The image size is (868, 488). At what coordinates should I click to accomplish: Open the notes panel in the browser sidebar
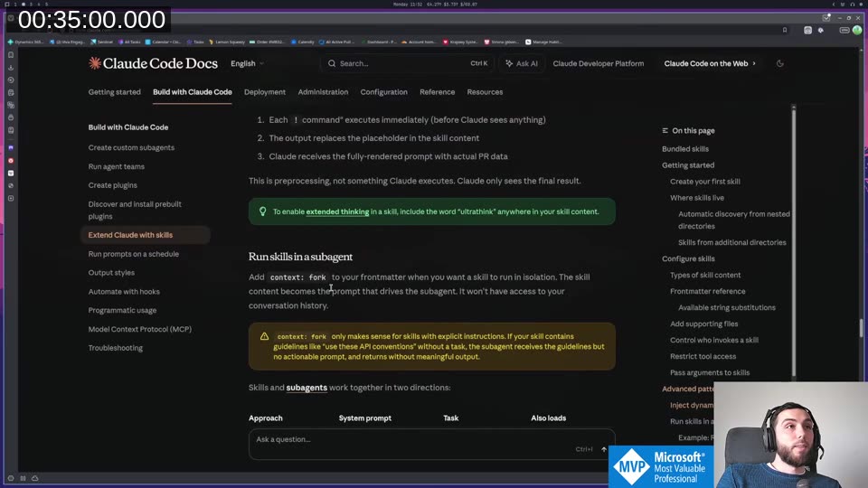click(x=11, y=92)
